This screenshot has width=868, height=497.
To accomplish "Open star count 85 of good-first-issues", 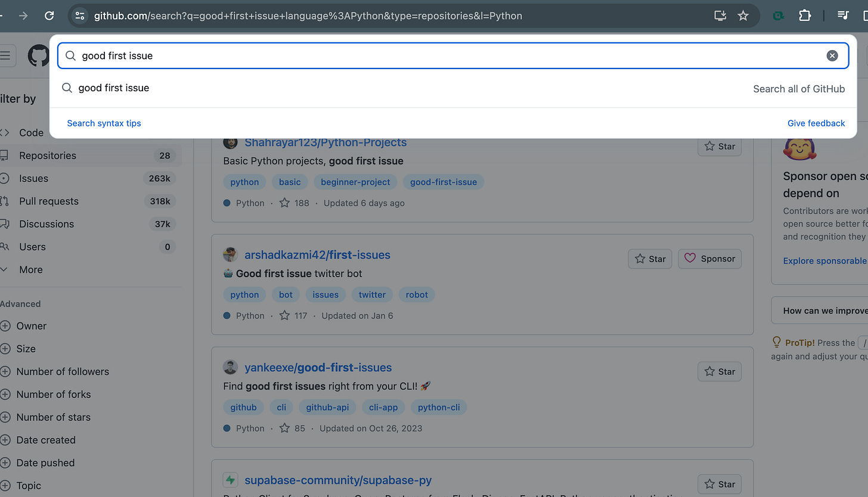I will pos(292,428).
